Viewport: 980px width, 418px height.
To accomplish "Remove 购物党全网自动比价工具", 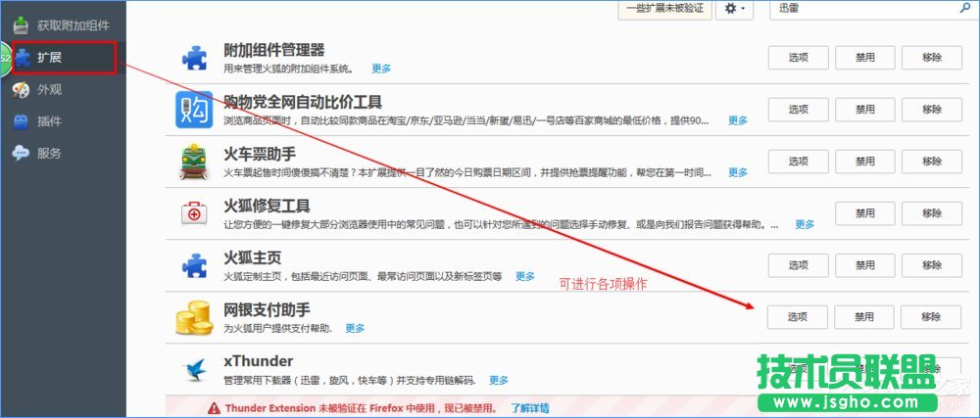I will pyautogui.click(x=932, y=110).
